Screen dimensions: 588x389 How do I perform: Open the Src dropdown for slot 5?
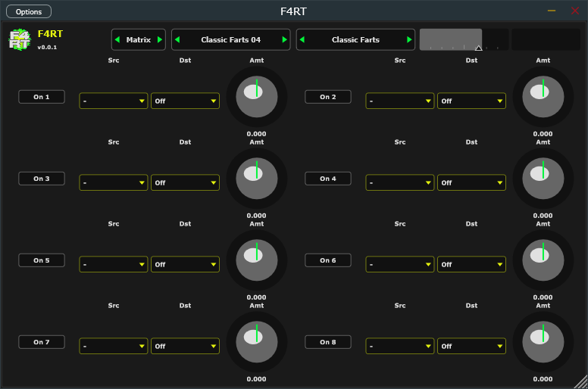pos(114,264)
